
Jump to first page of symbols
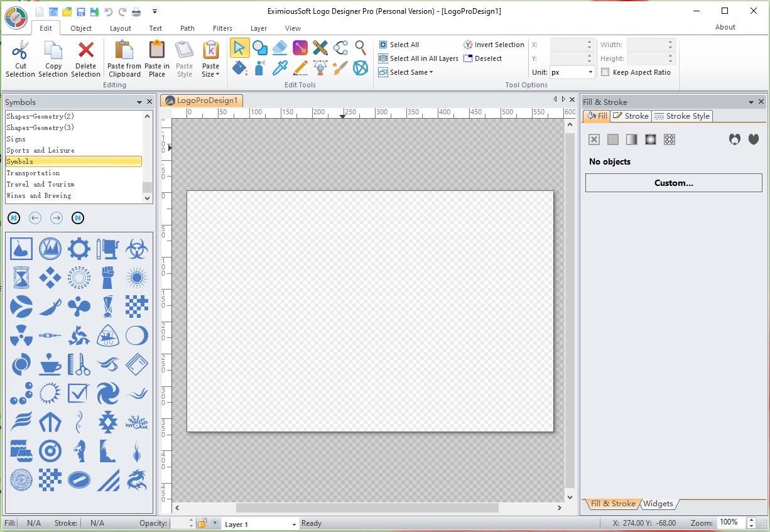pyautogui.click(x=14, y=218)
